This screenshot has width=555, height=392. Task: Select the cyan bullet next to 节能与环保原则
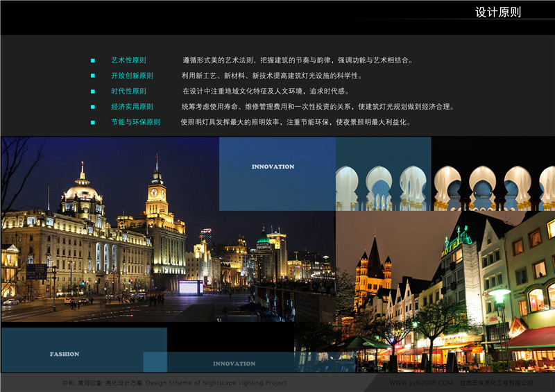click(x=92, y=122)
